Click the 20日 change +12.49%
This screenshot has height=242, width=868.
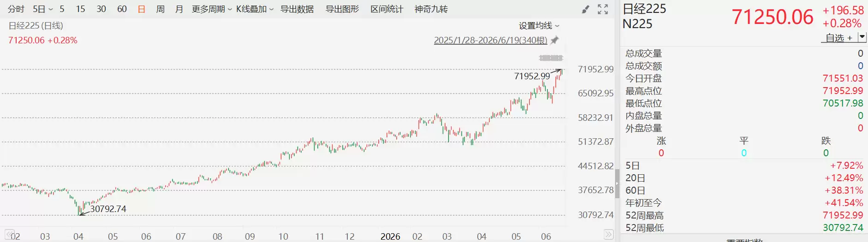pos(844,178)
